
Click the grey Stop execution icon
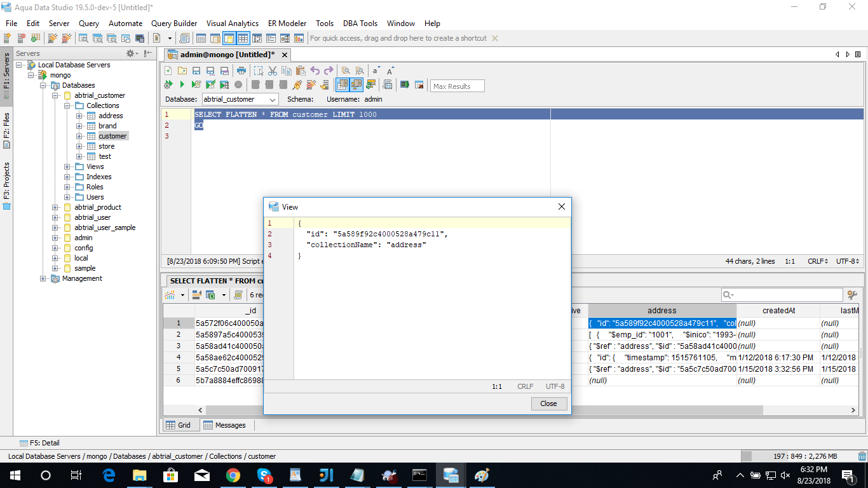[238, 85]
